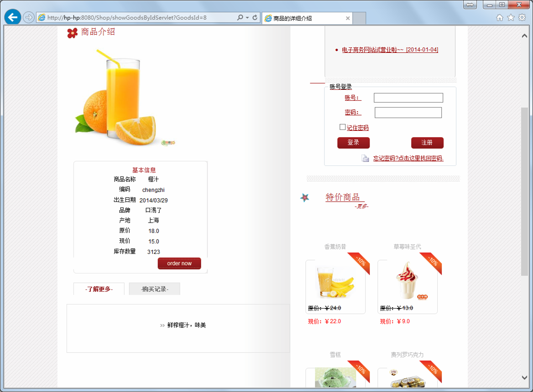The width and height of the screenshot is (533, 392).
Task: Open the browser Home icon
Action: pos(499,18)
